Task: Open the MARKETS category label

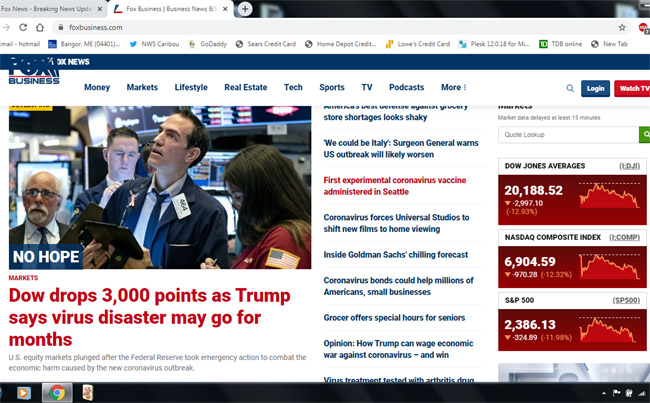Action: click(23, 278)
